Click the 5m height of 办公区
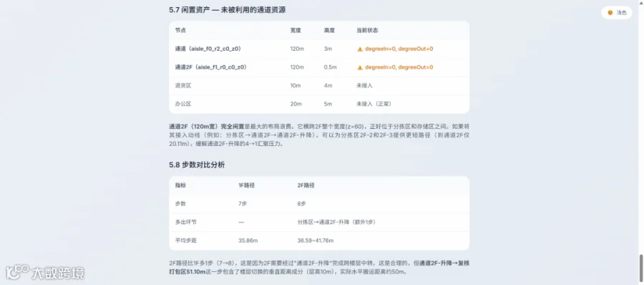 328,104
